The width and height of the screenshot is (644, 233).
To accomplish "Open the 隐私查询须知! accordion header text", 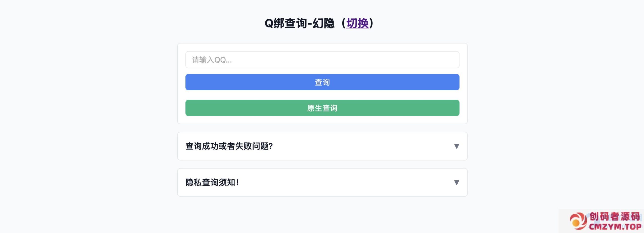I will point(212,182).
